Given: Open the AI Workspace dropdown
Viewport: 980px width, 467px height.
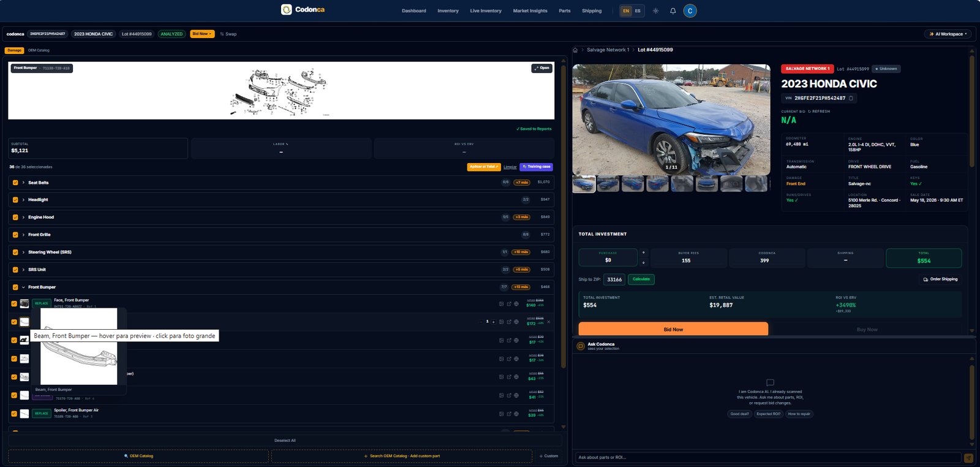Looking at the screenshot, I should [x=948, y=34].
